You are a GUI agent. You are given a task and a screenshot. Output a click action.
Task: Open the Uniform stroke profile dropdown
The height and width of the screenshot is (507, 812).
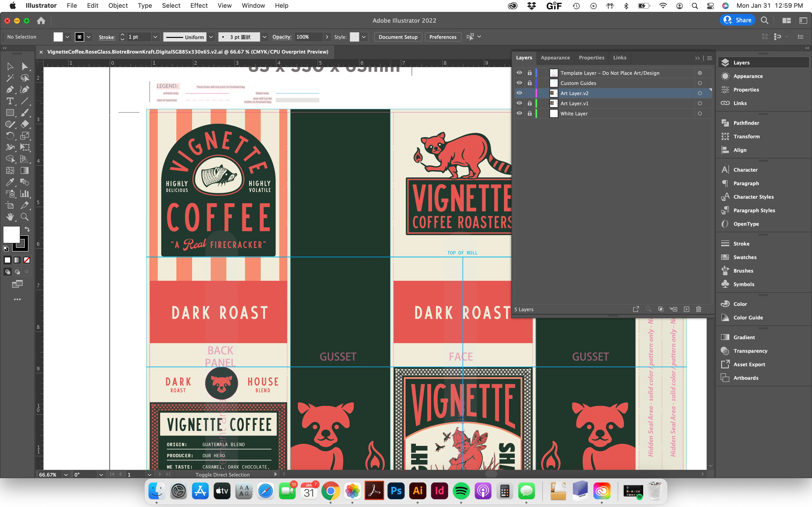pyautogui.click(x=211, y=37)
